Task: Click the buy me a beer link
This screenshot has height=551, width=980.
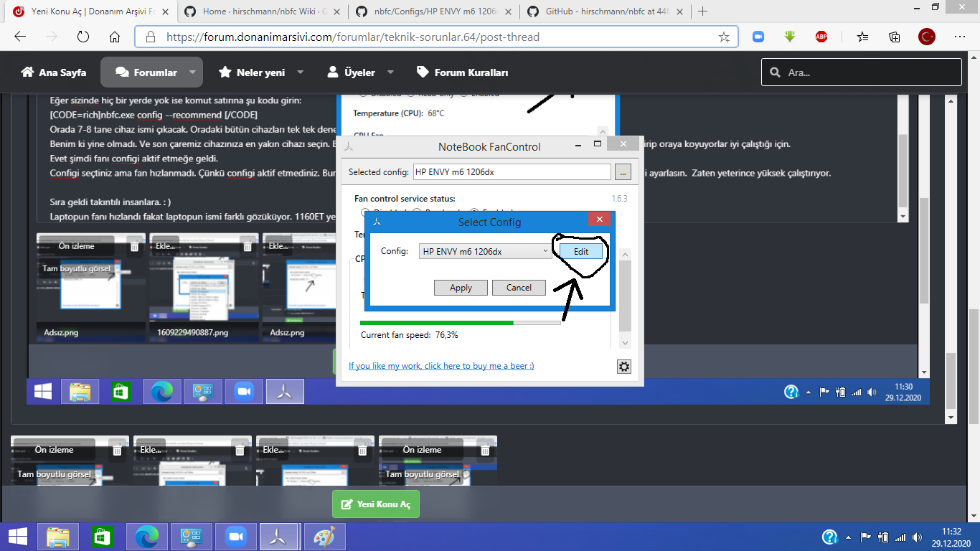Action: 441,366
